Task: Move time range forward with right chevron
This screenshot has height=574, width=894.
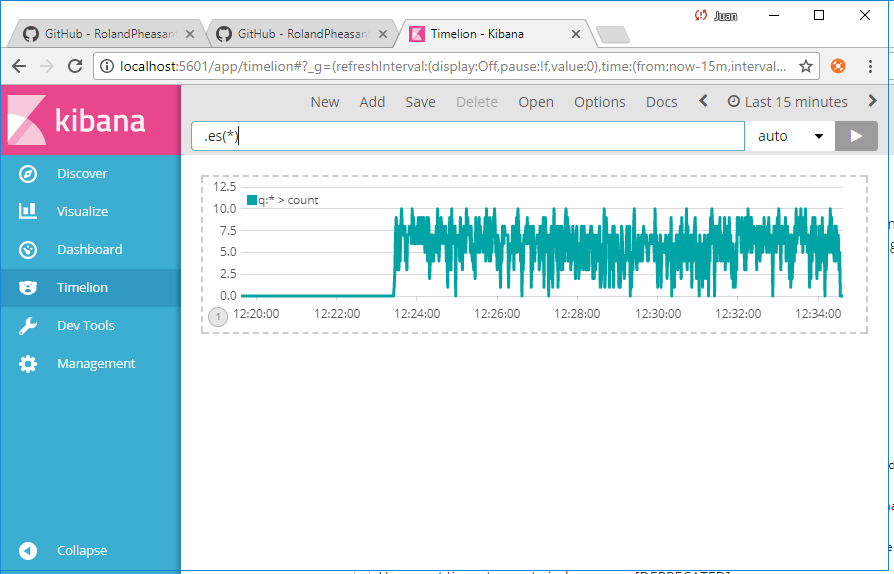Action: 872,101
